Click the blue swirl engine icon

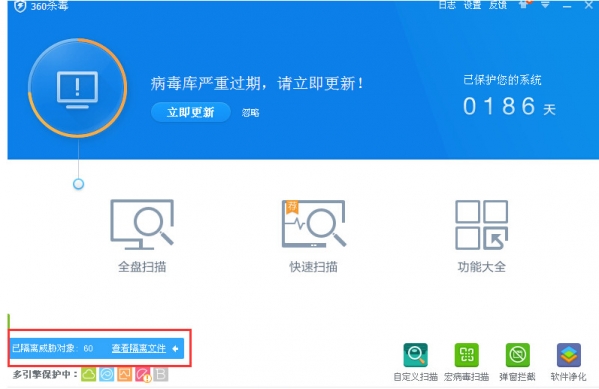pos(107,374)
